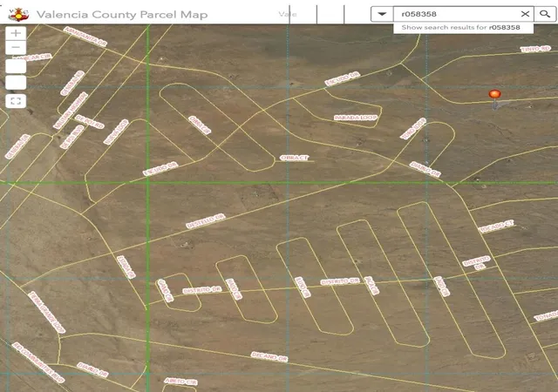Click the Valencia County Parcel Map title
The image size is (558, 392).
pos(122,15)
